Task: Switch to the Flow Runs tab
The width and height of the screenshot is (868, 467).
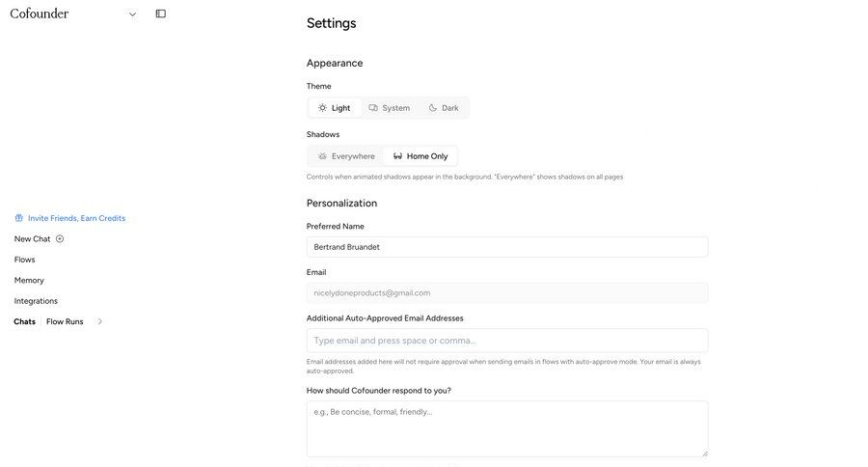Action: click(65, 321)
